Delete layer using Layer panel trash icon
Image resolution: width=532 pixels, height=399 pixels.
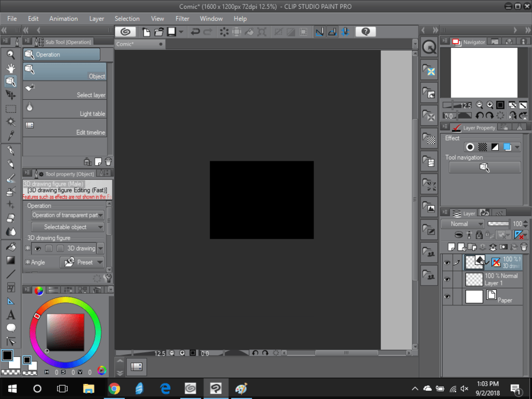click(x=524, y=247)
